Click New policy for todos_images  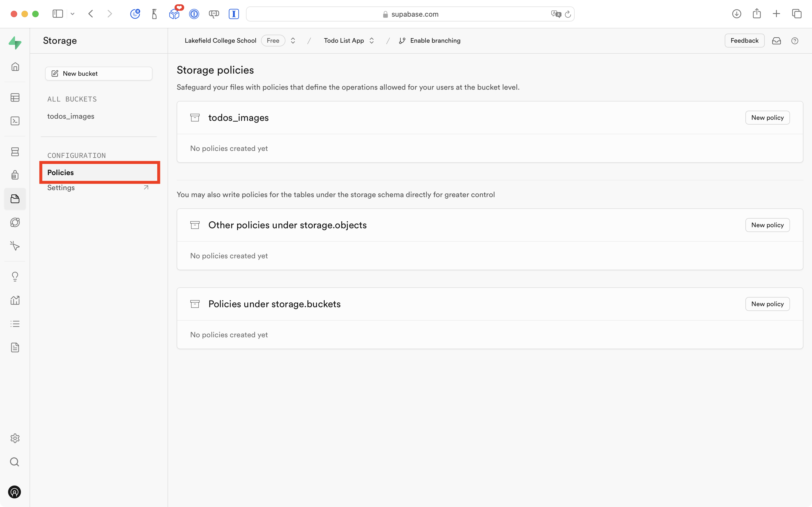[x=767, y=118]
